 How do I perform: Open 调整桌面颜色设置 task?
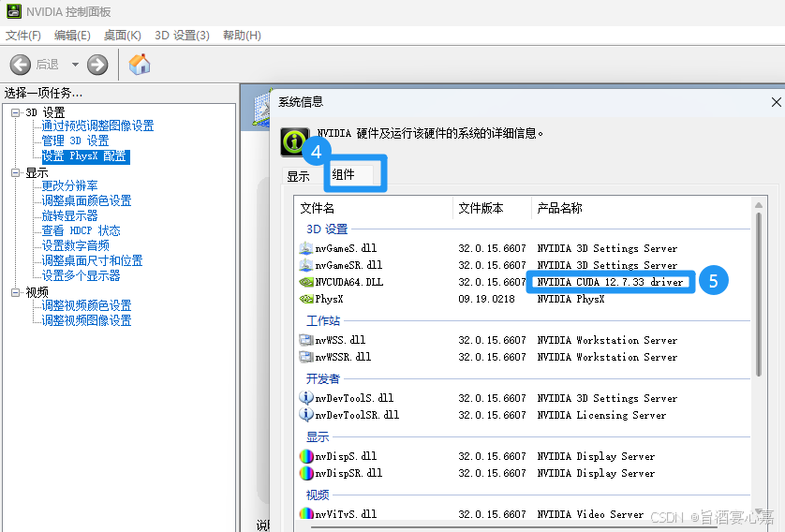tap(86, 200)
